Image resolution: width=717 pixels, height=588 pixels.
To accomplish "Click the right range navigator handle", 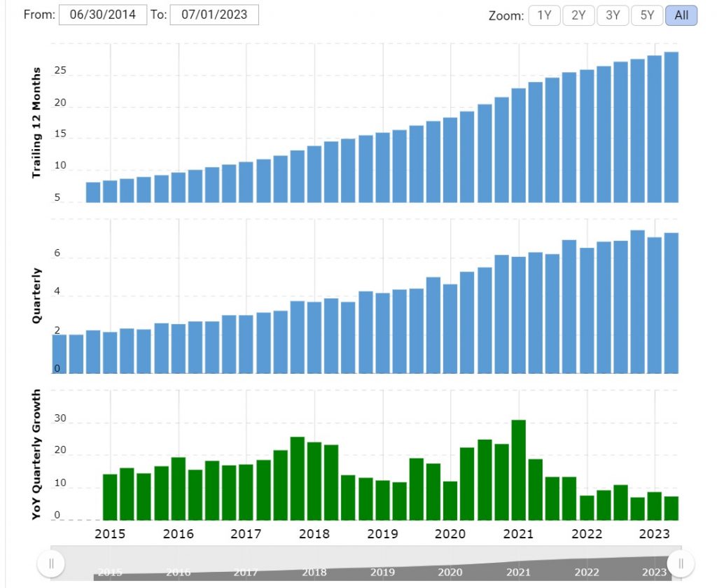I will [x=680, y=562].
